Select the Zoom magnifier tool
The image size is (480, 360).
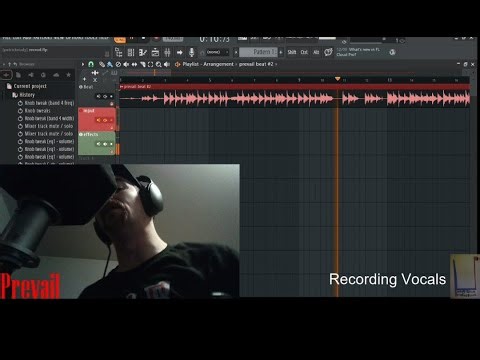tap(159, 64)
